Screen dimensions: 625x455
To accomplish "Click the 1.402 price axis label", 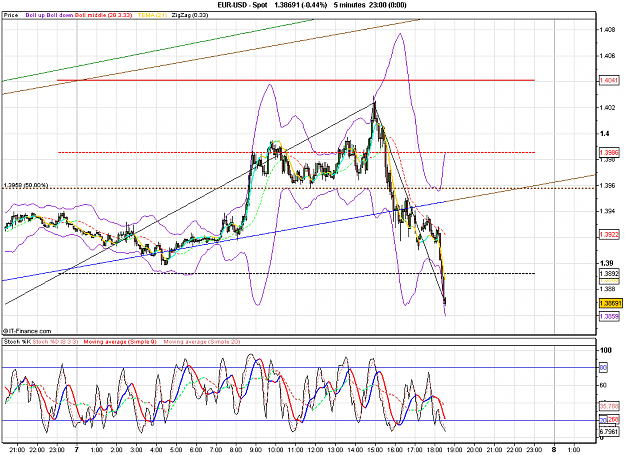I will coord(607,108).
